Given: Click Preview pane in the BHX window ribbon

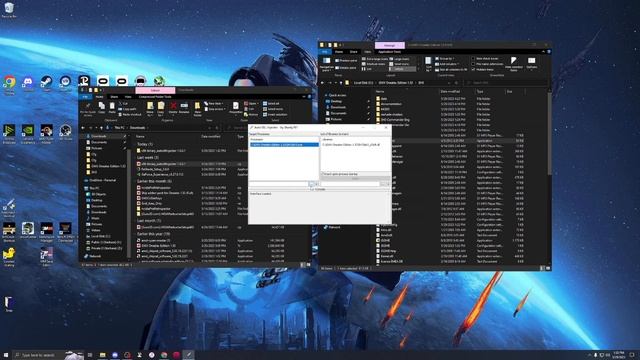Looking at the screenshot, I should [x=346, y=60].
